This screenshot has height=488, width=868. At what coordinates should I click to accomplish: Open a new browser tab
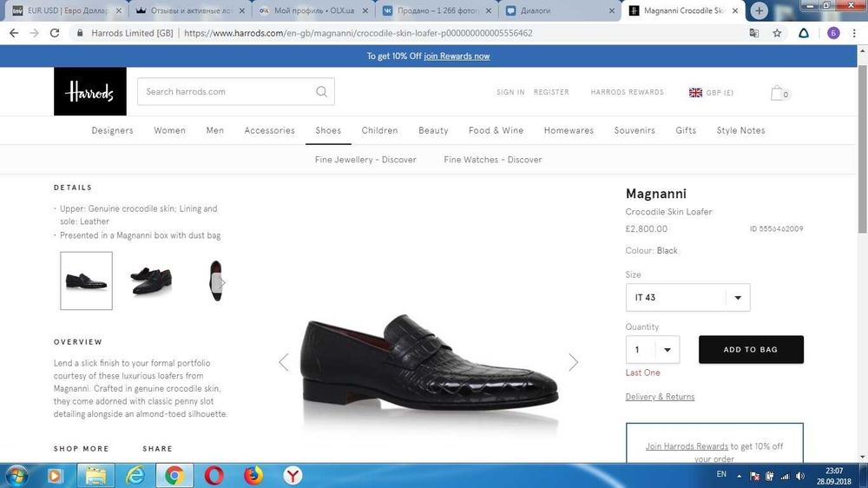pos(759,10)
